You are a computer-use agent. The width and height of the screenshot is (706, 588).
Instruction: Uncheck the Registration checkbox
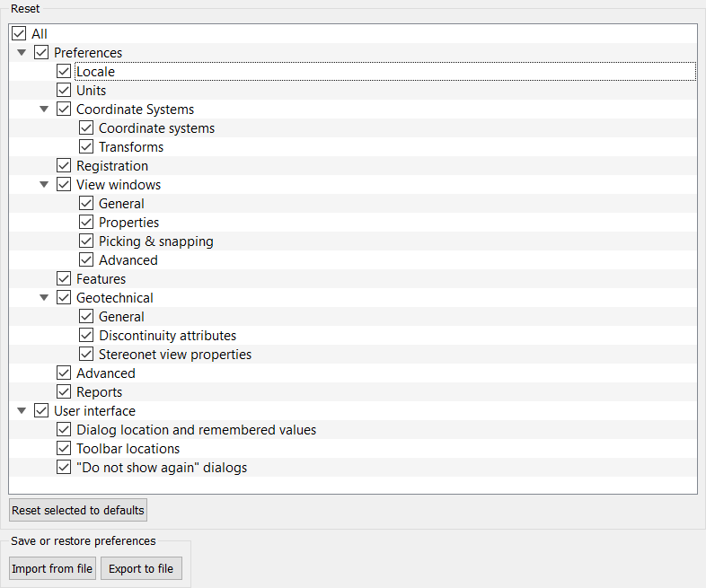tap(64, 166)
